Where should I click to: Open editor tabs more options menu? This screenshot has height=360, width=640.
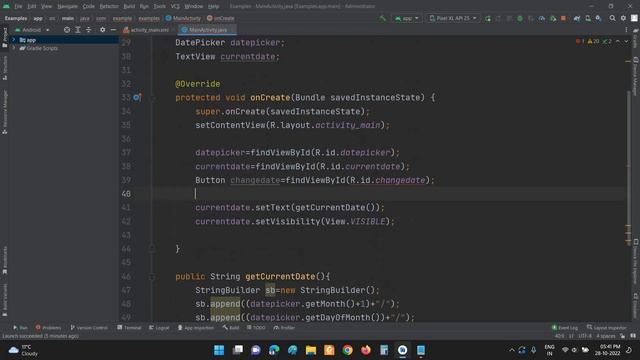tap(626, 30)
